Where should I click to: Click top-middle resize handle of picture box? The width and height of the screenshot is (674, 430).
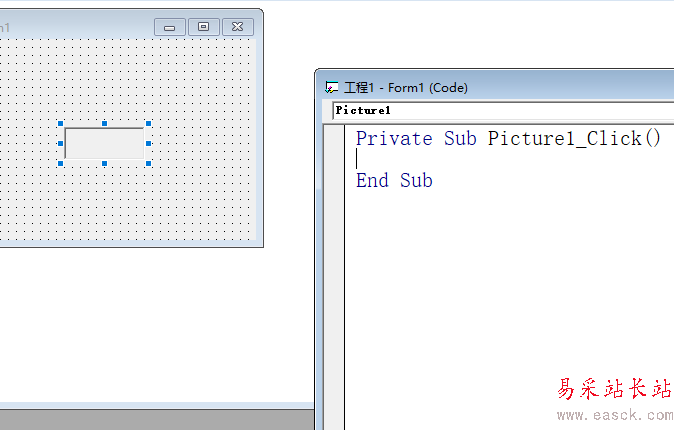(104, 124)
